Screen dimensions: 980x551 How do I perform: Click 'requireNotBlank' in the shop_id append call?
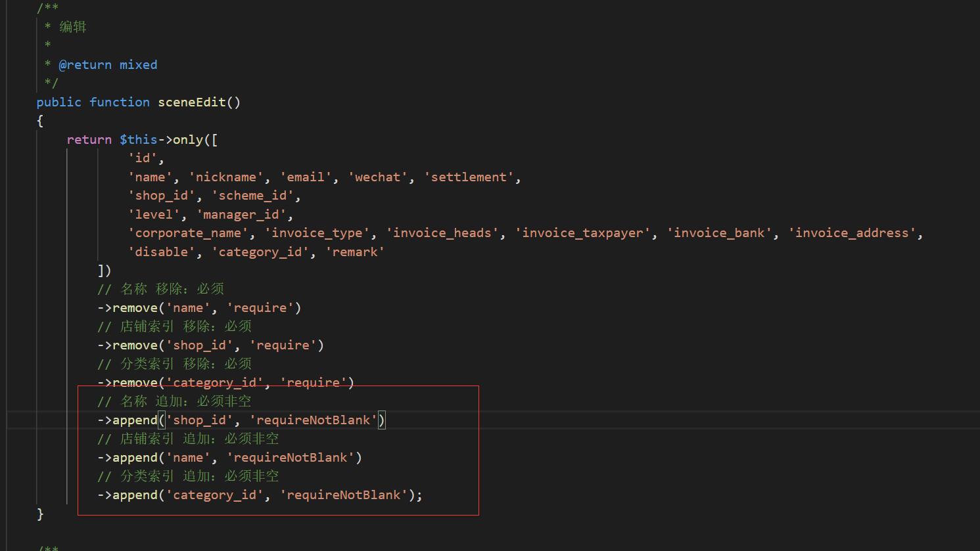[313, 420]
